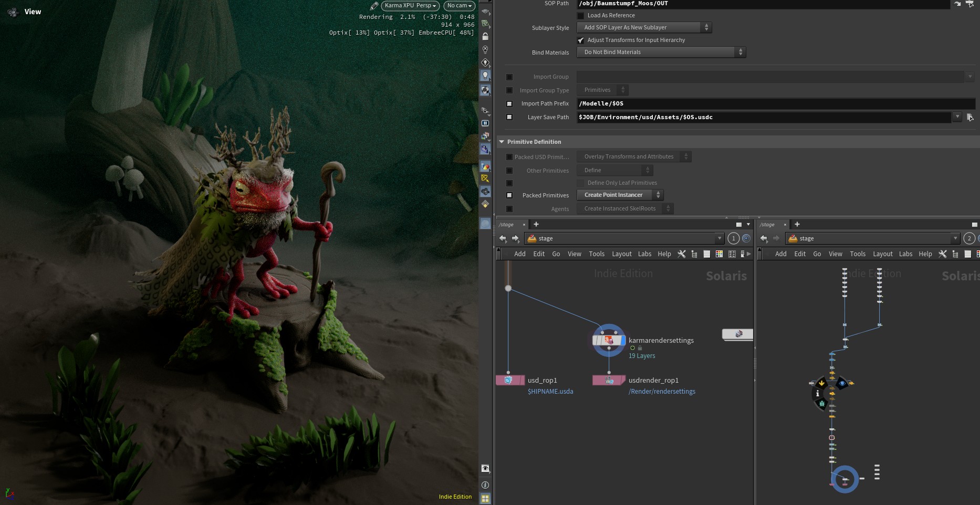Screen dimensions: 980x505
Task: Click the pause render icon in viewport sidebar
Action: [x=485, y=123]
